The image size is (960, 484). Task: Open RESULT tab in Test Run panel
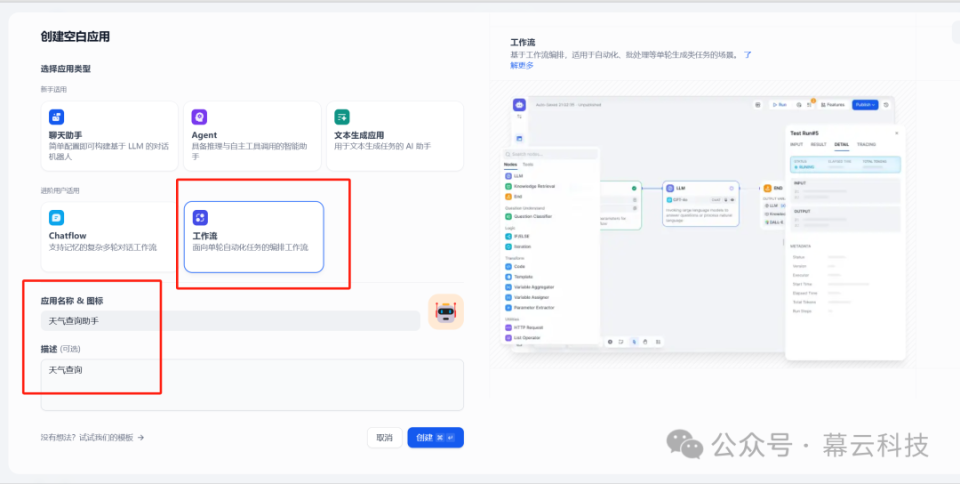819,144
